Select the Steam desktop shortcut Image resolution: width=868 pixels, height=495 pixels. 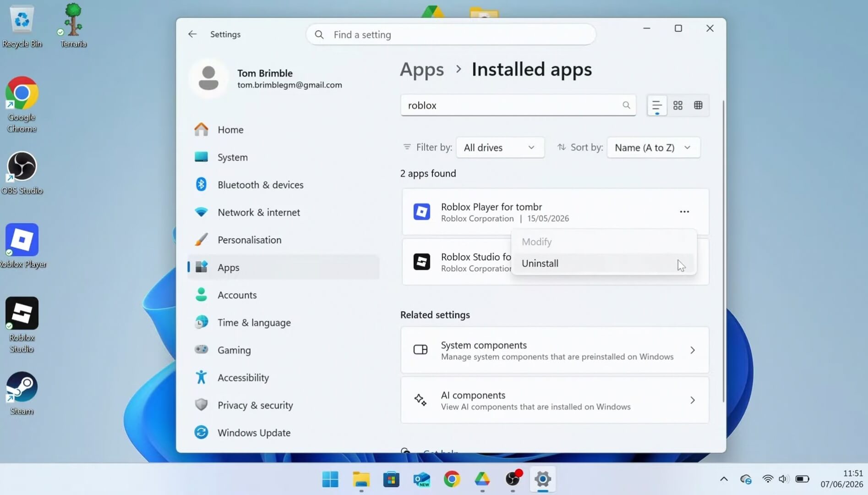tap(22, 394)
